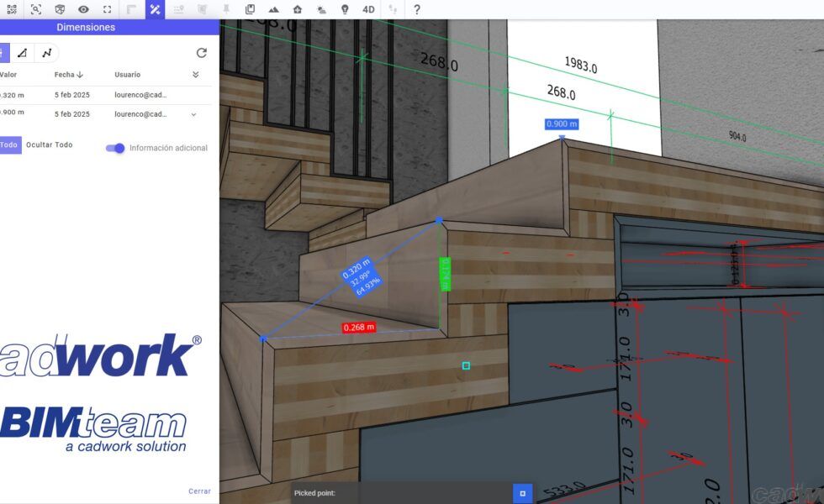Click the Cerrar link
The height and width of the screenshot is (504, 824).
point(199,491)
